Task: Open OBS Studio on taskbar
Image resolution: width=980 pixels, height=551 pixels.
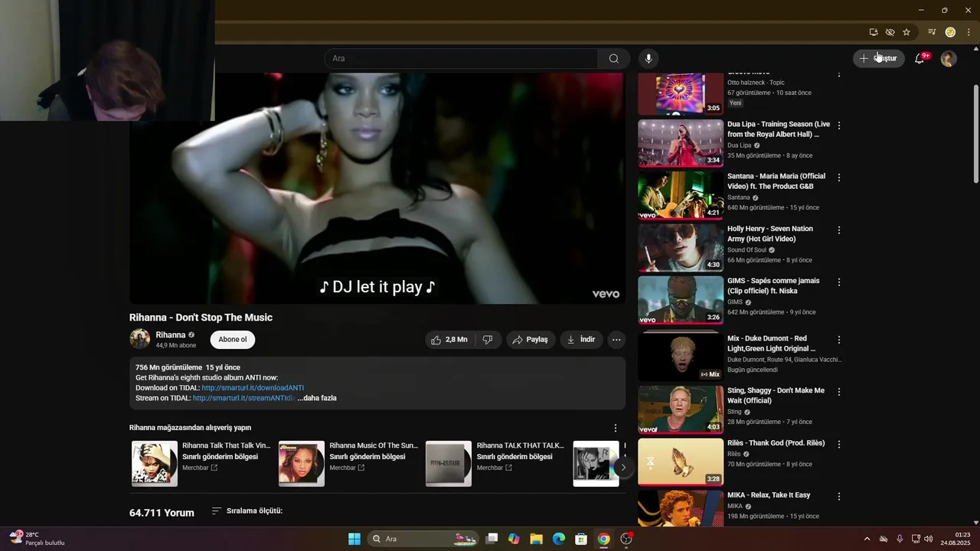Action: [626, 539]
